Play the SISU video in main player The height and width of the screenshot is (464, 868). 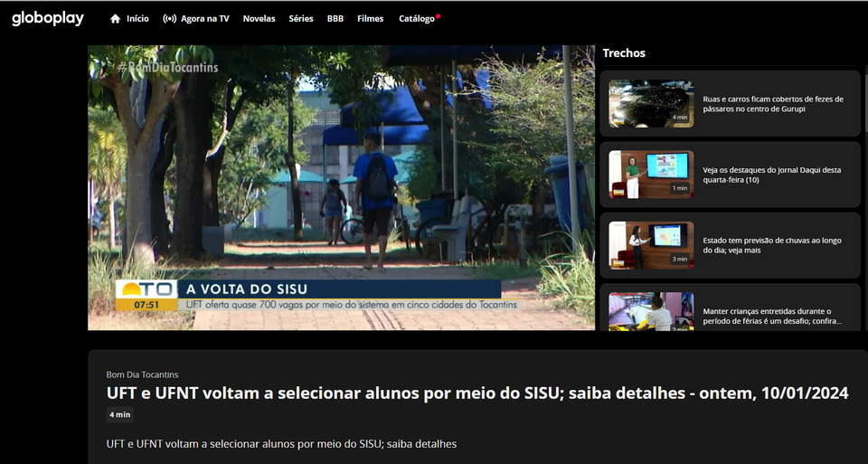pos(341,187)
